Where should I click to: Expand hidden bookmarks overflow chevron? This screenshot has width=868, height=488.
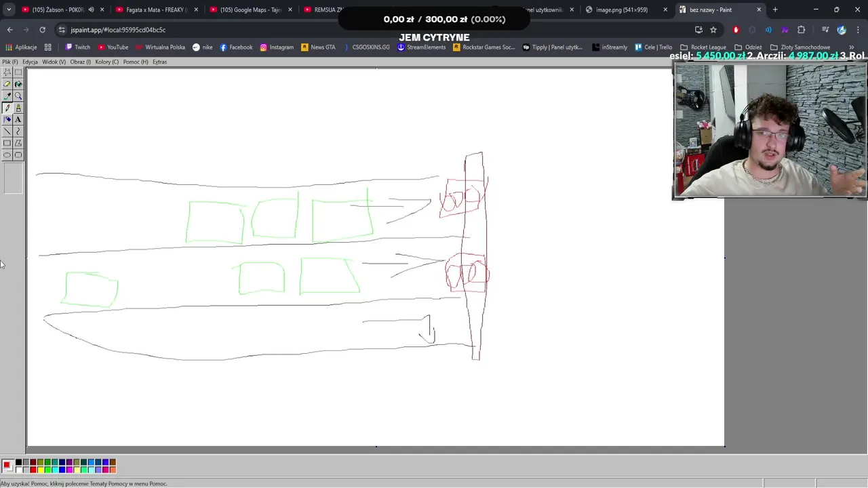(851, 47)
